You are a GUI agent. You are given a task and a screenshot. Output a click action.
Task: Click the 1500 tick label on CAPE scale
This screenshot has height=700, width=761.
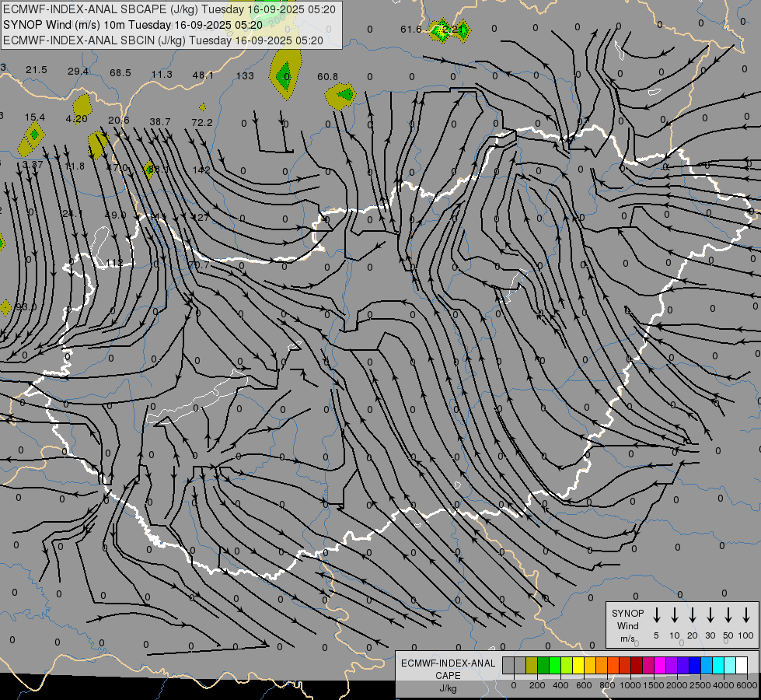[653, 685]
